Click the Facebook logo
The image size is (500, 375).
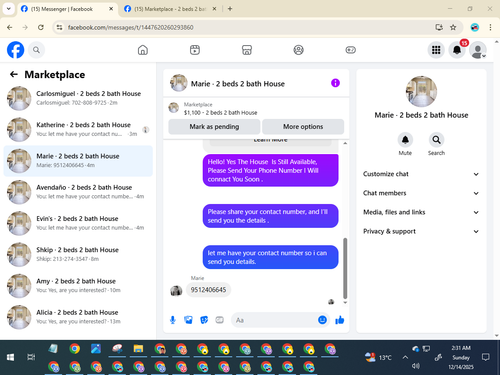tap(15, 50)
